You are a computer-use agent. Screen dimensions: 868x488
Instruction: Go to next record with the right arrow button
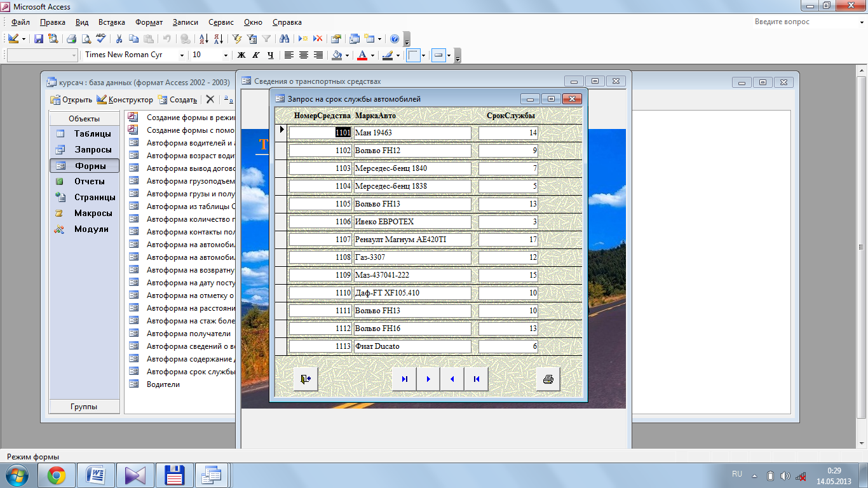pos(428,379)
